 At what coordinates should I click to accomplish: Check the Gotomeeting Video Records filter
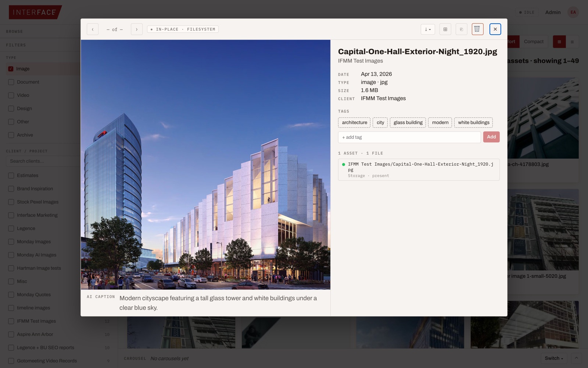[x=11, y=361]
